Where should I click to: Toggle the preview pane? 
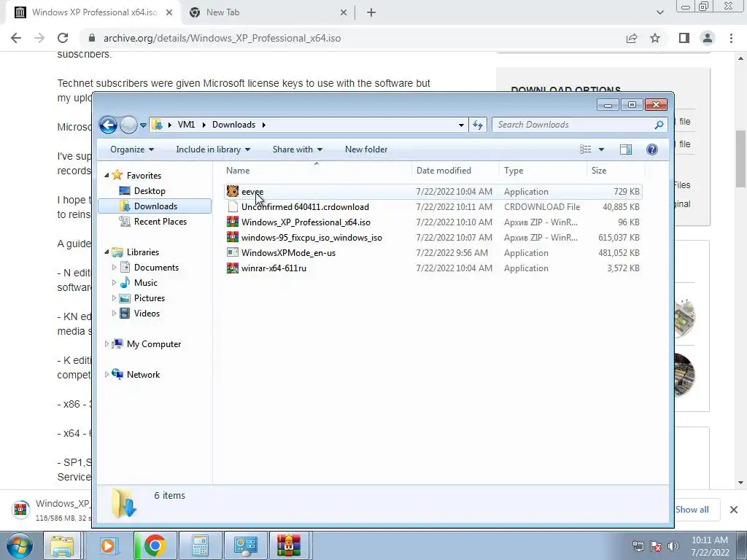(x=625, y=149)
